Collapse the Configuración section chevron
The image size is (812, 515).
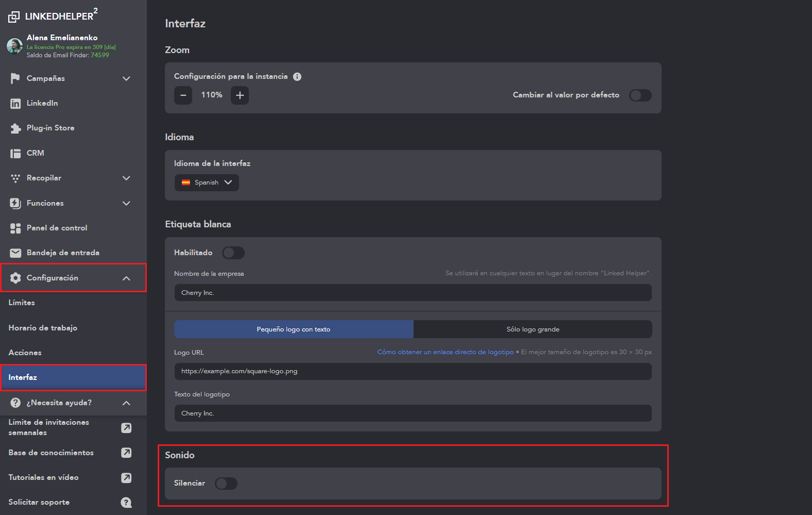coord(126,278)
